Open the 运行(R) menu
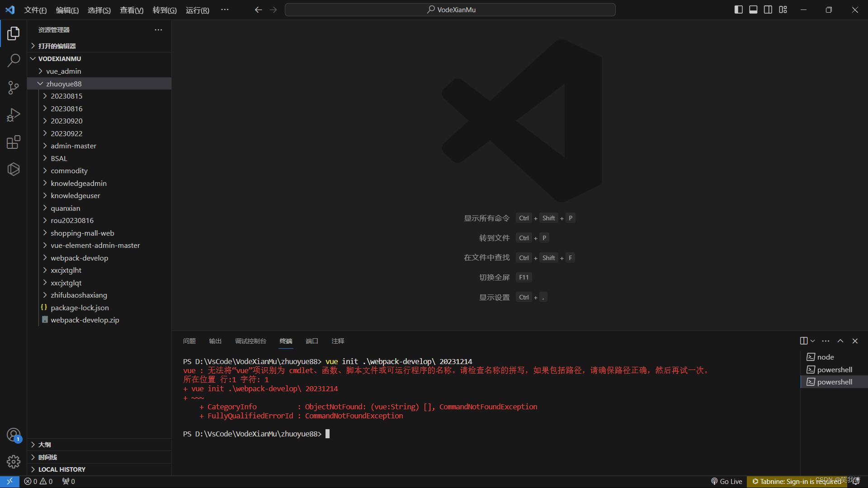The width and height of the screenshot is (868, 488). coord(197,10)
